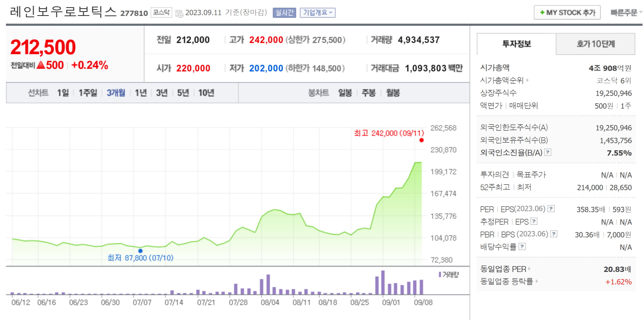Expand the 시가총액순위 arrow link
Screen dimensions: 644x320
(x=528, y=80)
